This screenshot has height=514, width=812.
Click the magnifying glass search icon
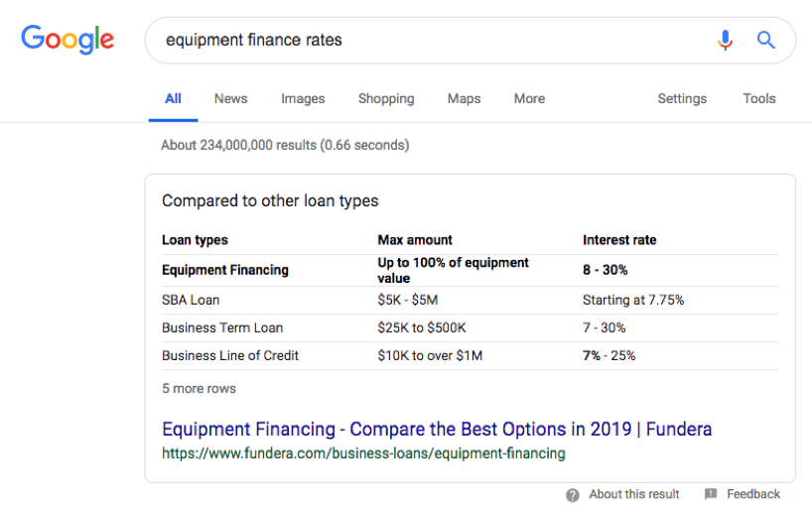[765, 40]
